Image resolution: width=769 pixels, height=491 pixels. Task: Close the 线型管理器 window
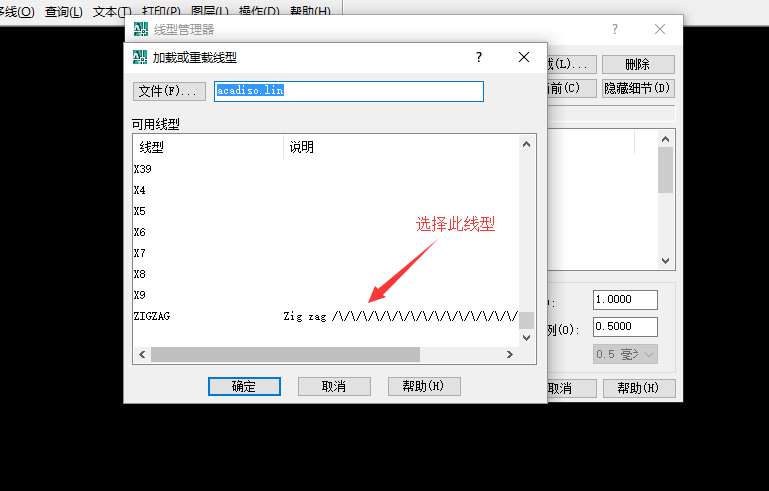[x=660, y=29]
